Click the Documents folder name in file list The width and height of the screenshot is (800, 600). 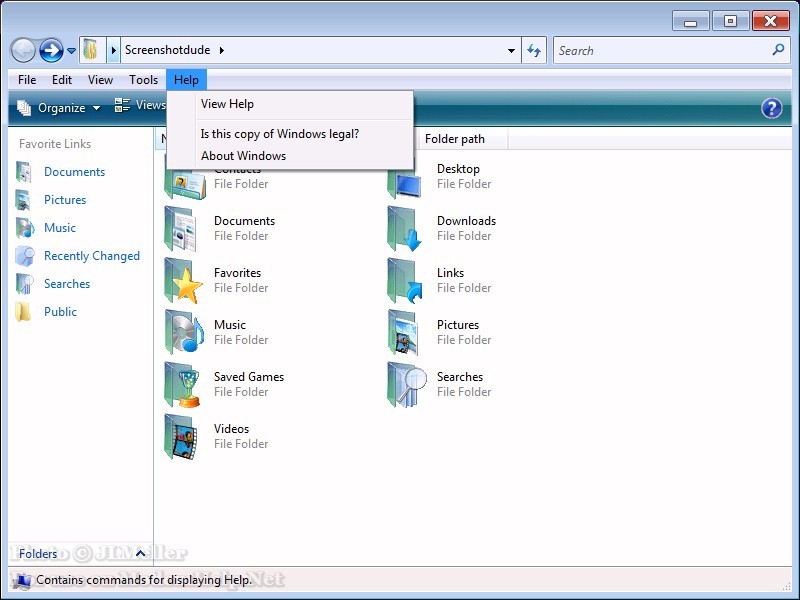[244, 221]
